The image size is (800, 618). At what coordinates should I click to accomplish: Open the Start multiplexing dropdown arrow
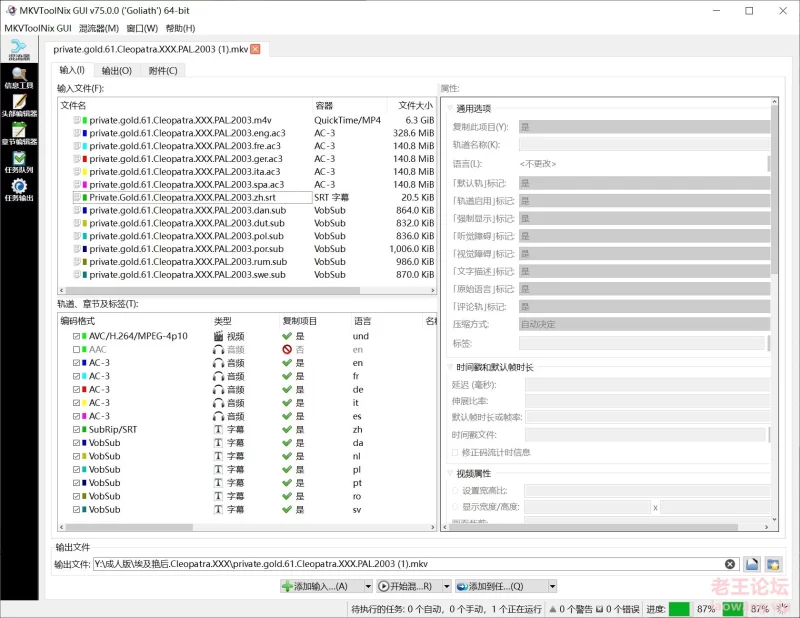pos(446,586)
